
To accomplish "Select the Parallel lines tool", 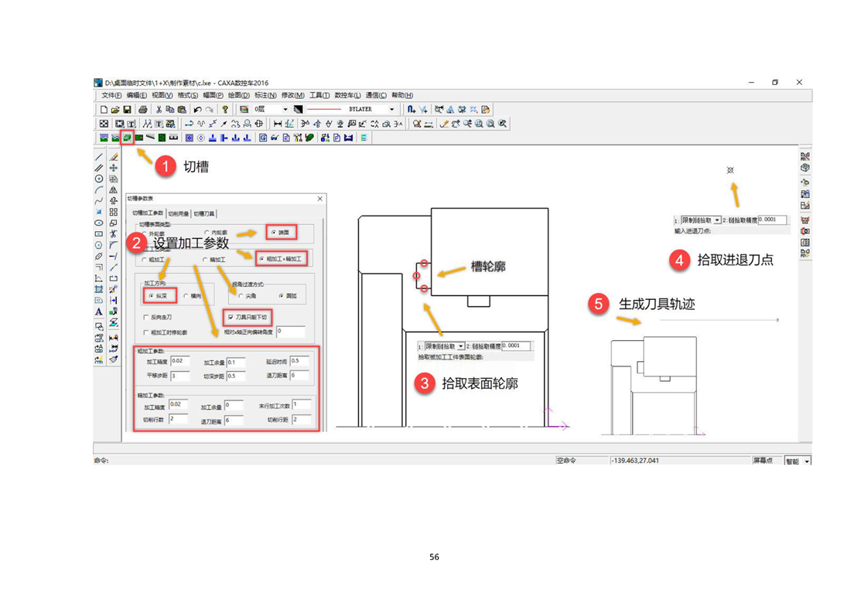I will pos(98,168).
